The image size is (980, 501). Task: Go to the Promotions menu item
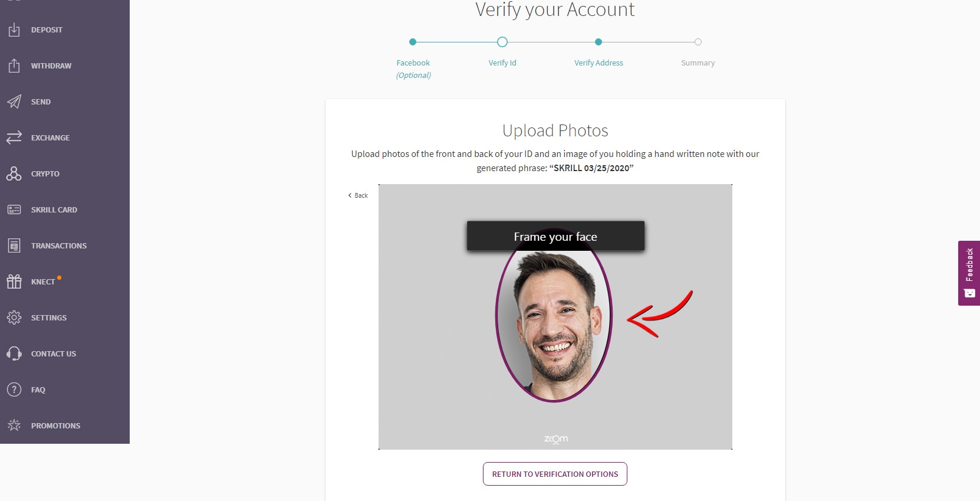[55, 425]
